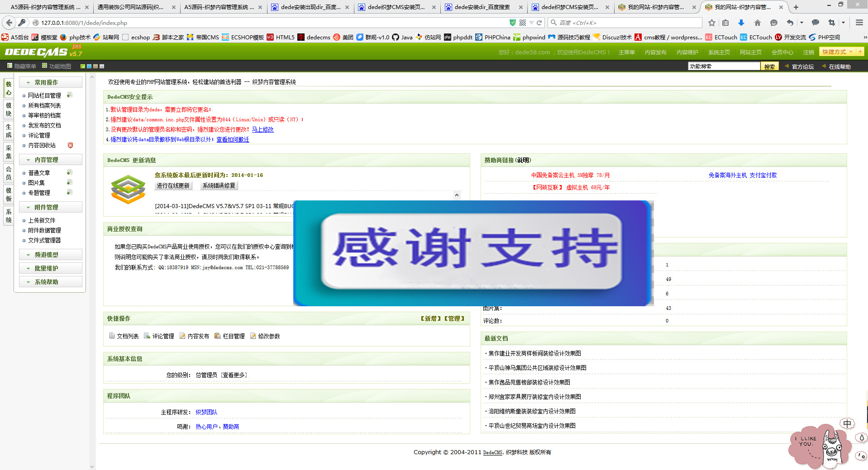Screen dimensions: 868x470
Task: Switch to the 模块 vertical tab
Action: point(9,110)
